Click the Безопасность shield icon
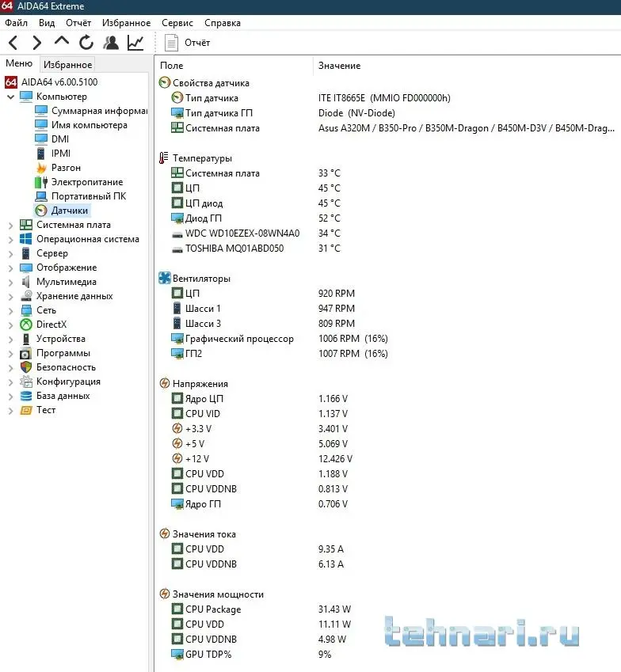The height and width of the screenshot is (672, 621). 26,366
